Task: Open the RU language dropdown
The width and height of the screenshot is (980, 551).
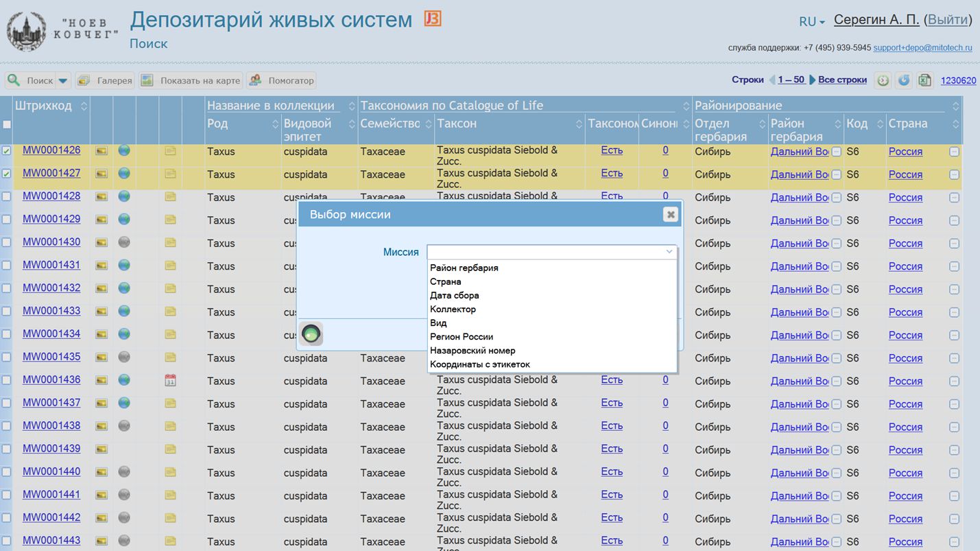Action: (812, 21)
